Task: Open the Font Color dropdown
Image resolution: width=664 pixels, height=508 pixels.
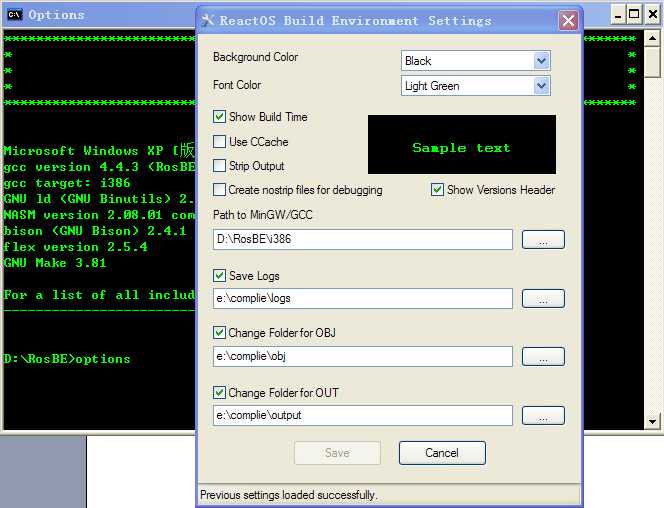Action: click(541, 86)
